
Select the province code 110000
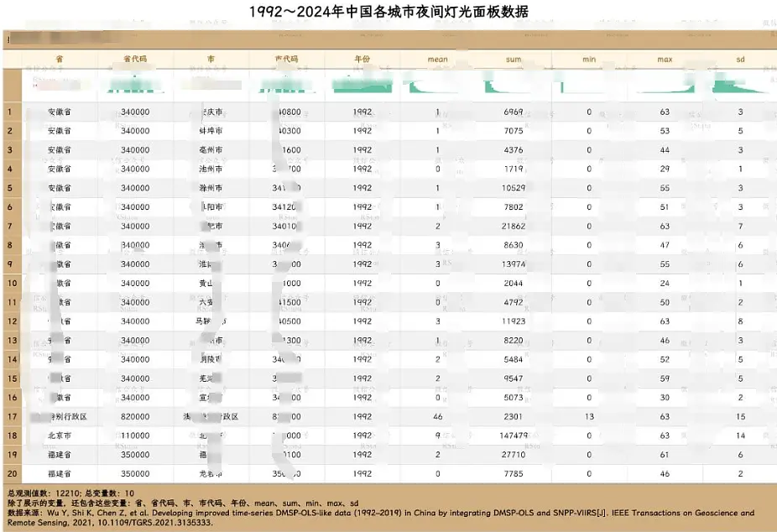click(135, 436)
